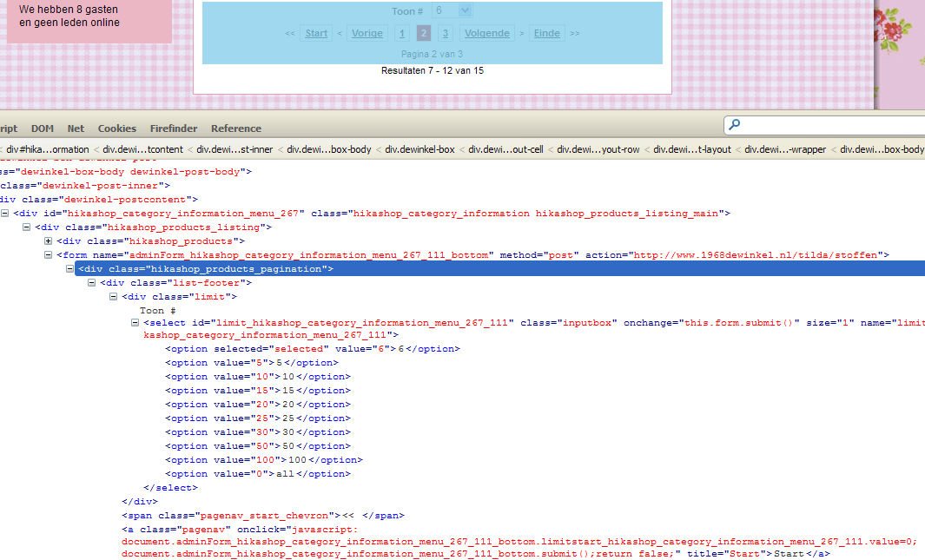The height and width of the screenshot is (560, 925).
Task: Select the current page 2 button
Action: point(424,33)
